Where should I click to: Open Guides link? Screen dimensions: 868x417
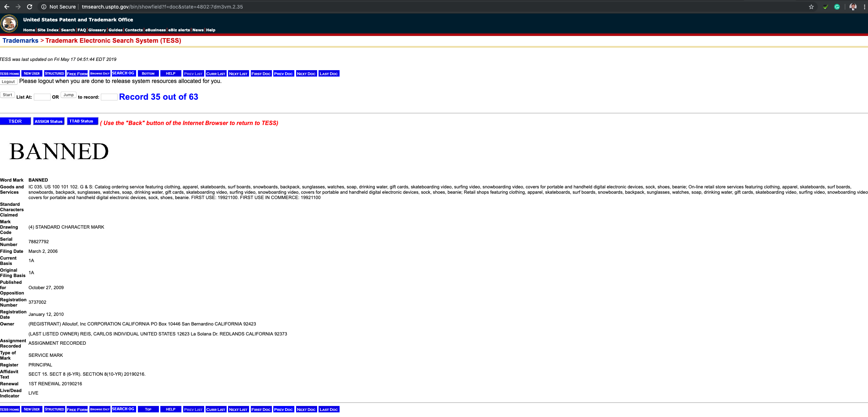pos(115,30)
